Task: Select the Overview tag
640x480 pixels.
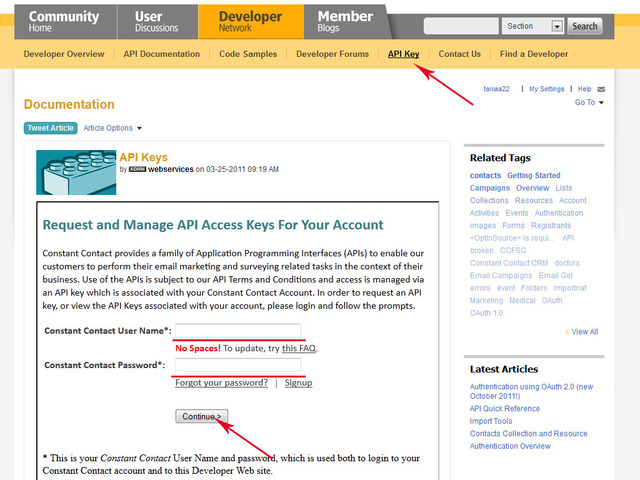Action: [533, 188]
